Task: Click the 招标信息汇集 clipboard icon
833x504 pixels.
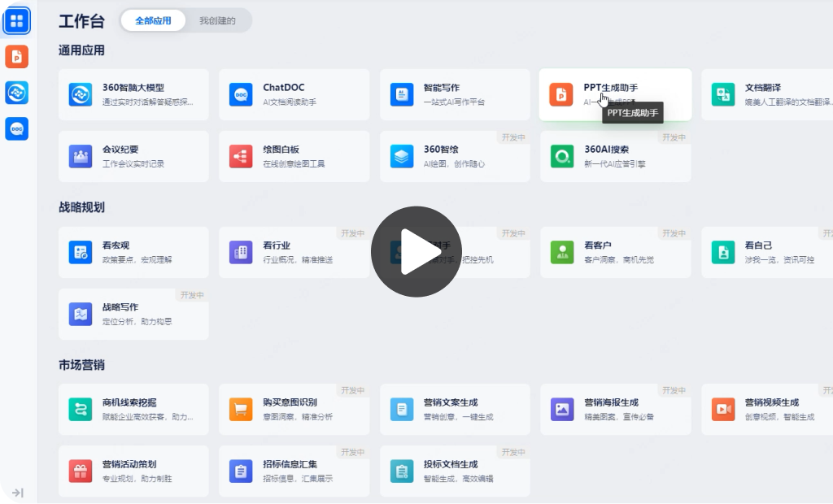Action: tap(241, 471)
